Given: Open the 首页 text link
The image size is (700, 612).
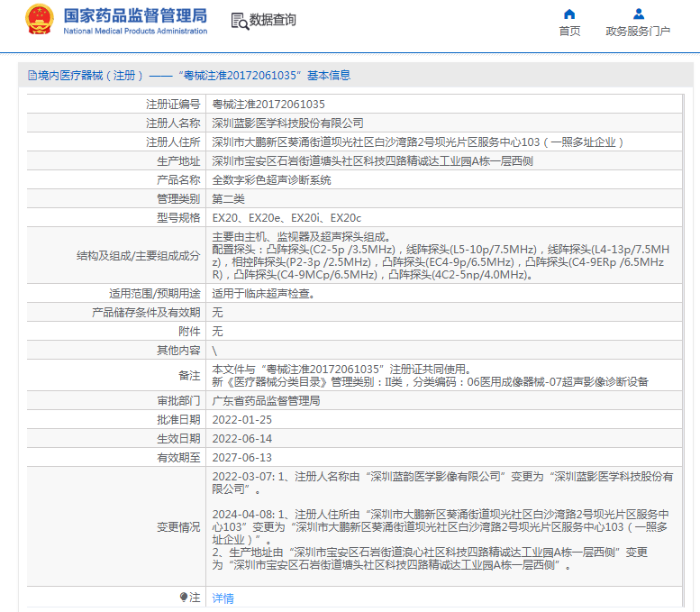Looking at the screenshot, I should click(x=569, y=32).
